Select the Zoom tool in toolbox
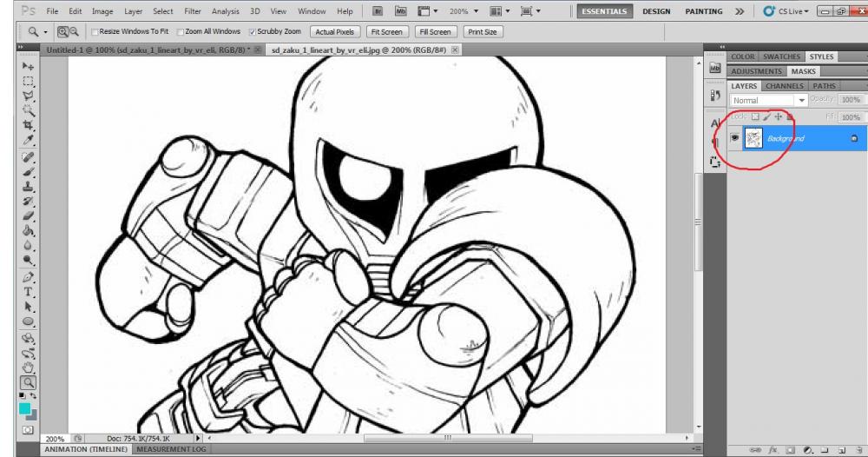Viewport: 868px width, 457px height. click(28, 382)
